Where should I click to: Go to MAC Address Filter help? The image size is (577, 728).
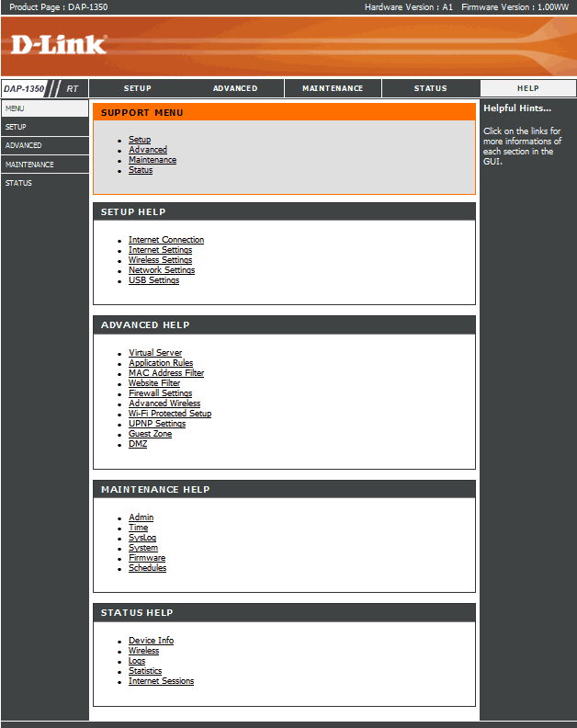[x=166, y=373]
